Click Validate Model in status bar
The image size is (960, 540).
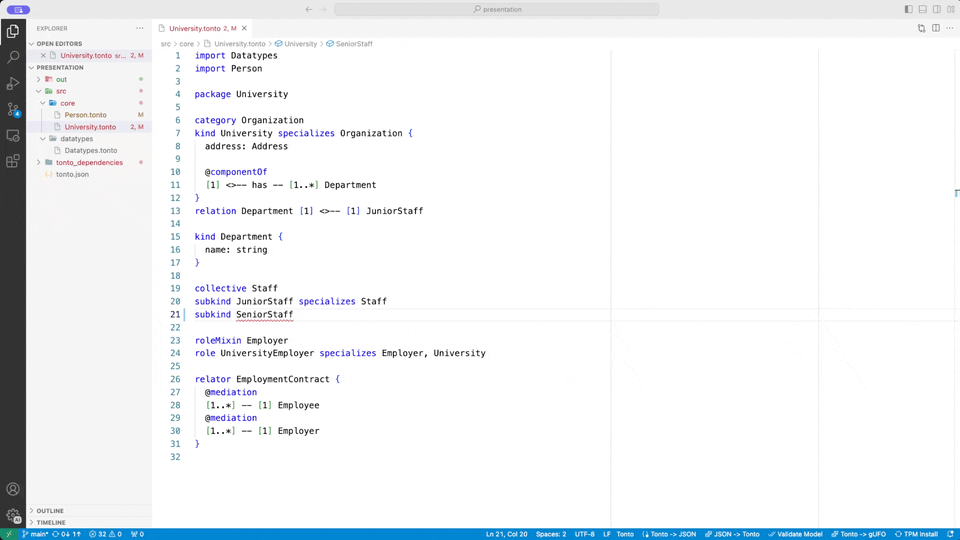tap(795, 534)
